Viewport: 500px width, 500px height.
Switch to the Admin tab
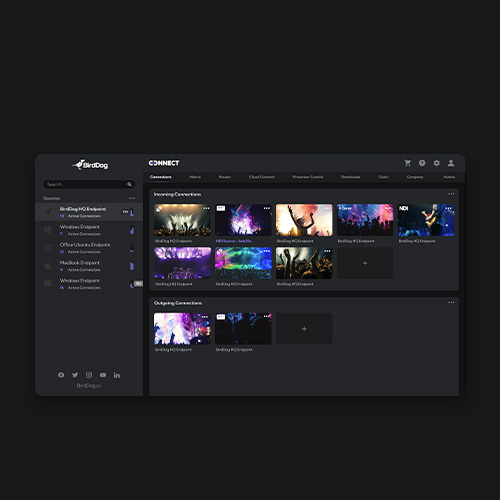(x=449, y=177)
